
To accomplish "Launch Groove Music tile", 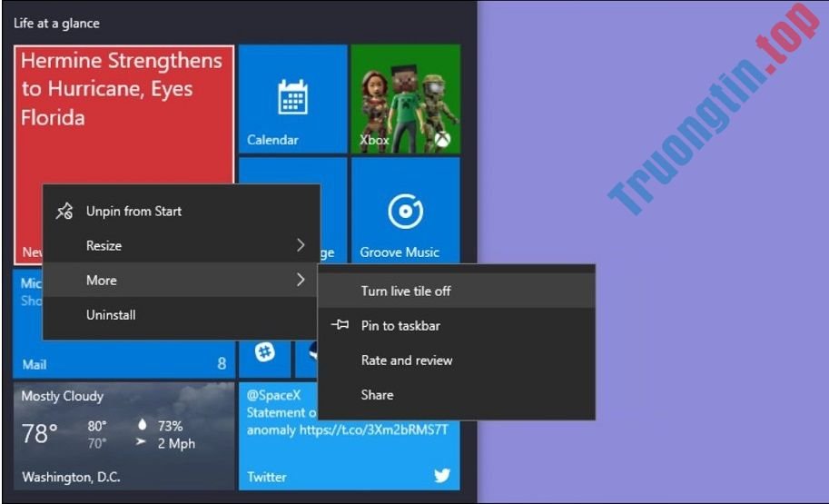I will (x=406, y=210).
